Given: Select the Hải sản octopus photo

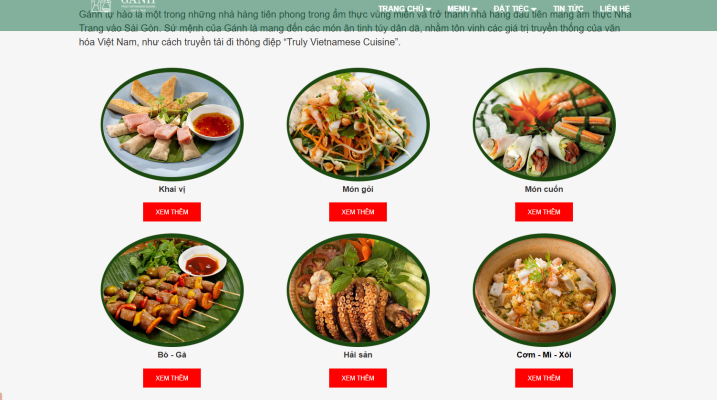Looking at the screenshot, I should coord(358,290).
